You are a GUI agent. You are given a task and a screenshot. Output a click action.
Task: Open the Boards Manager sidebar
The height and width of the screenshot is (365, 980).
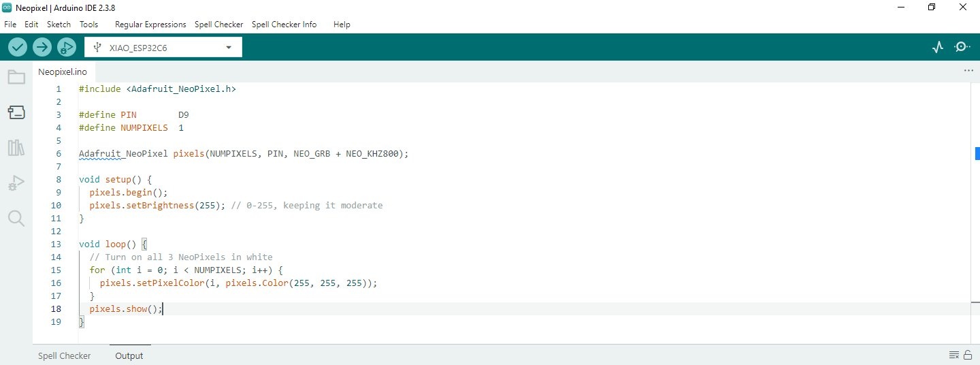16,112
